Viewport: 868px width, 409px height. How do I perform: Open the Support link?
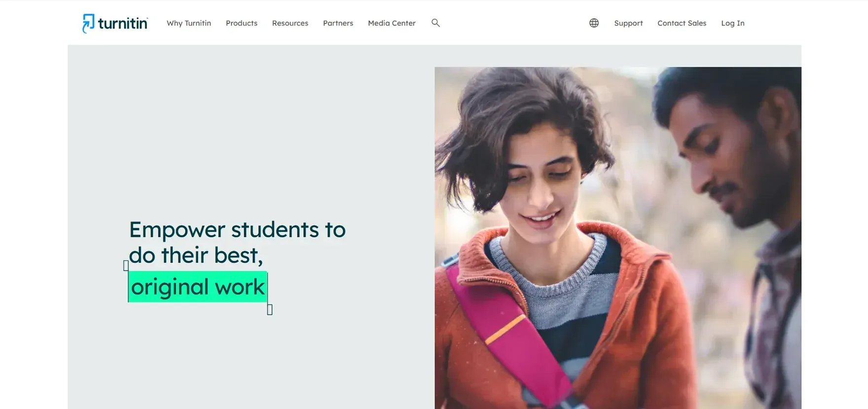pos(628,23)
